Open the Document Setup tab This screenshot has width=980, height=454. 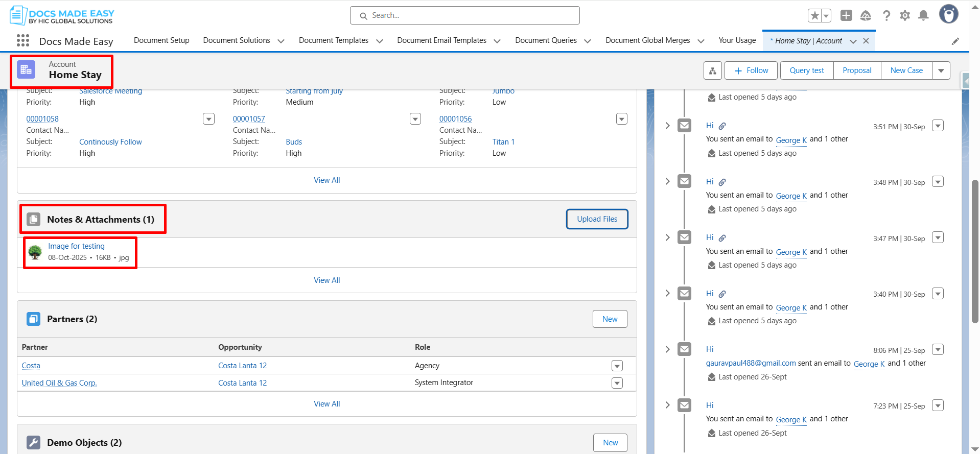[x=161, y=40]
